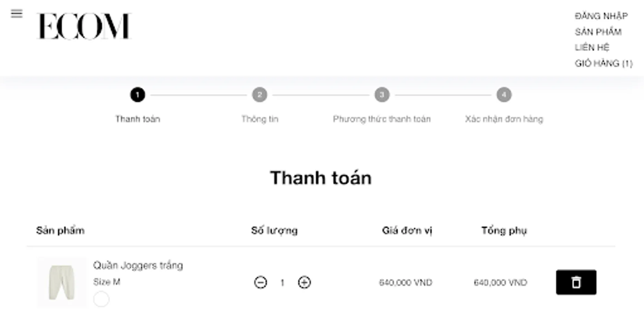Open LIÊN HỆ contact page
The width and height of the screenshot is (644, 312).
pos(592,47)
